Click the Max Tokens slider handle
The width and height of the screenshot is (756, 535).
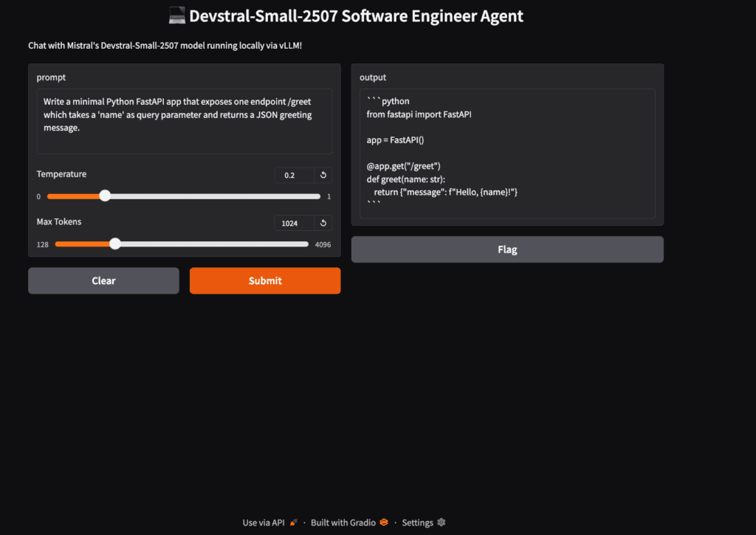pos(114,244)
